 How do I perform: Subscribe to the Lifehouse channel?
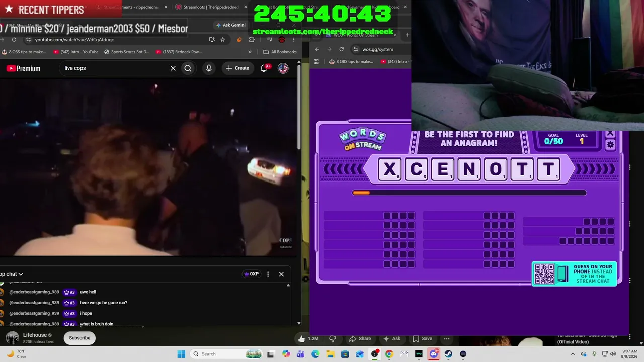click(79, 338)
